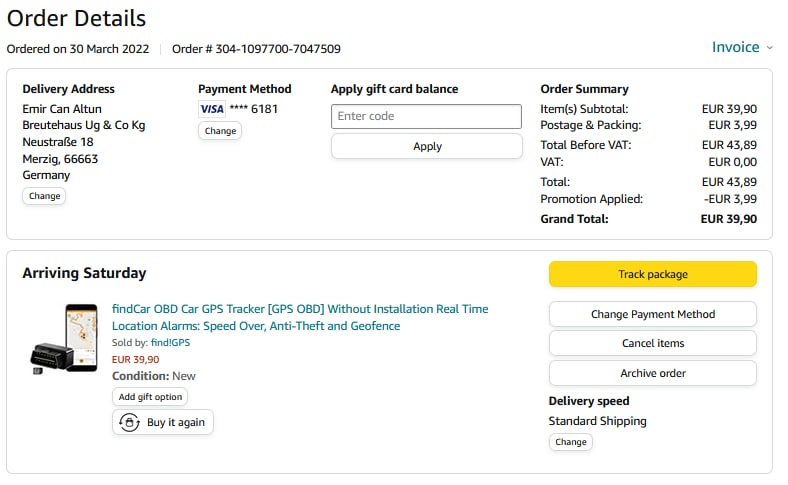Open the findCar GPS Tracker product thumbnail
788x485 pixels.
point(64,338)
